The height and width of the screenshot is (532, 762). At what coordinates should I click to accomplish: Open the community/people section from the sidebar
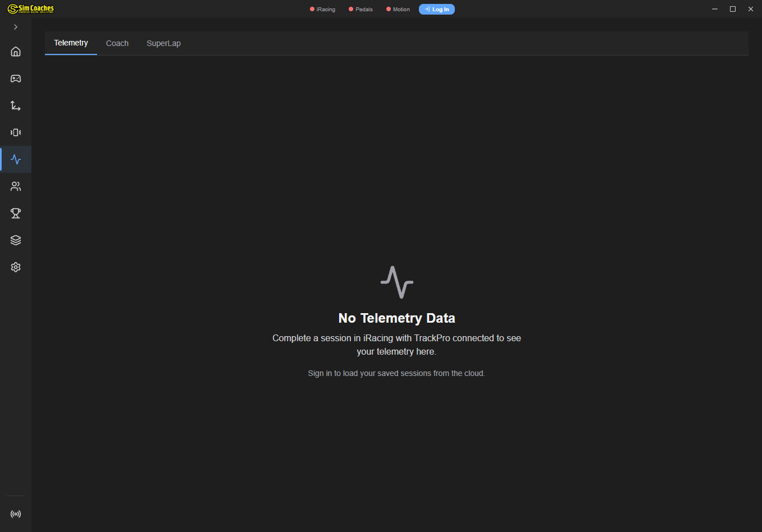pyautogui.click(x=15, y=186)
